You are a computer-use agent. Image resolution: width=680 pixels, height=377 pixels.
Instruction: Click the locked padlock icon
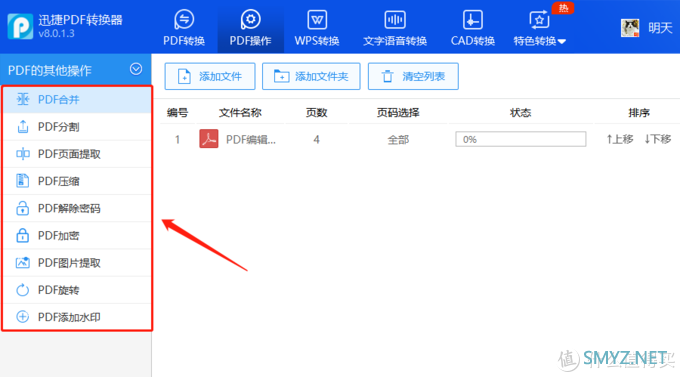tap(23, 236)
